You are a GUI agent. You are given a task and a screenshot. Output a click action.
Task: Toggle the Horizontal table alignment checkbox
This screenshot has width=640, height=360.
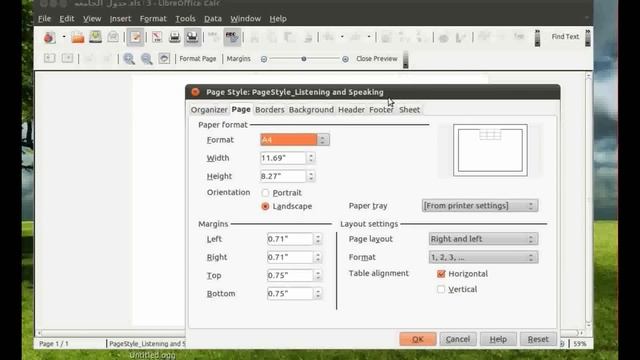click(x=441, y=274)
